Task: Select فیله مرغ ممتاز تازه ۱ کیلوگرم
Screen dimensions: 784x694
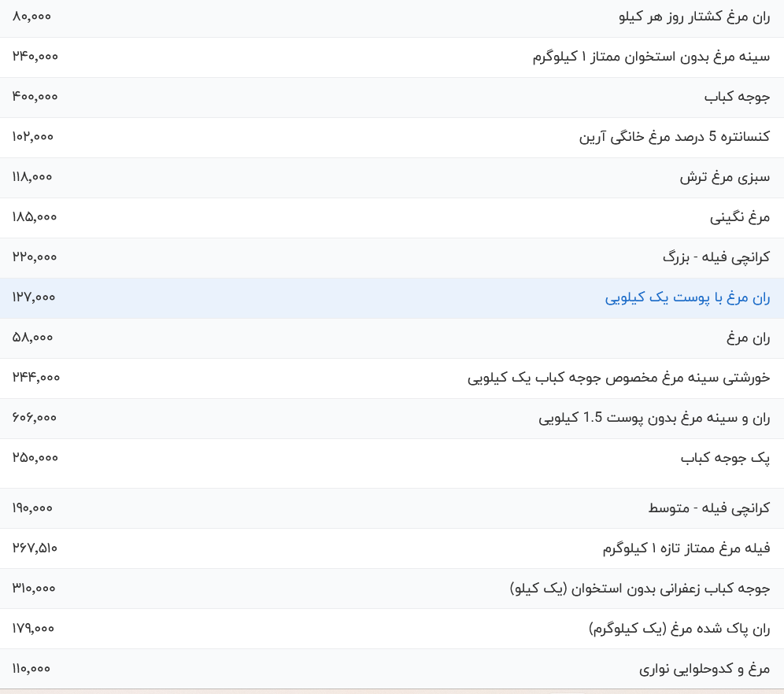Action: pos(686,548)
